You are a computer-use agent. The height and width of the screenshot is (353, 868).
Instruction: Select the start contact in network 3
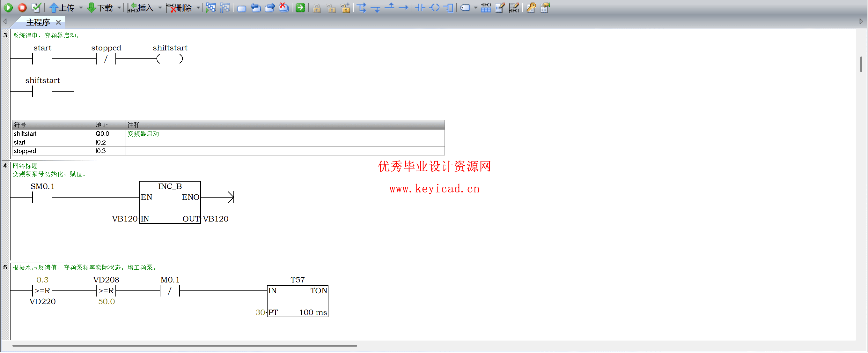pyautogui.click(x=42, y=59)
